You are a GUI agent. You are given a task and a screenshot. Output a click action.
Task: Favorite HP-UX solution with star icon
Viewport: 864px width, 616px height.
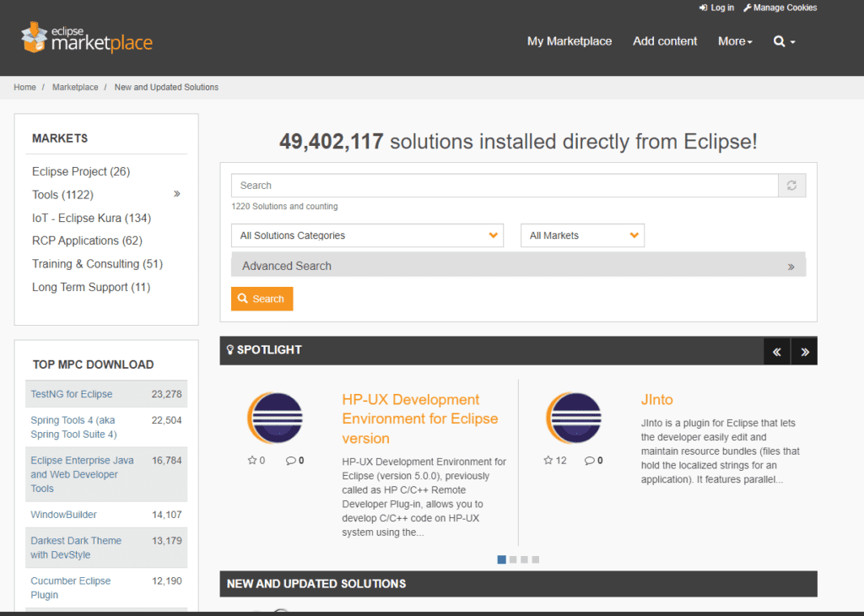pos(252,460)
